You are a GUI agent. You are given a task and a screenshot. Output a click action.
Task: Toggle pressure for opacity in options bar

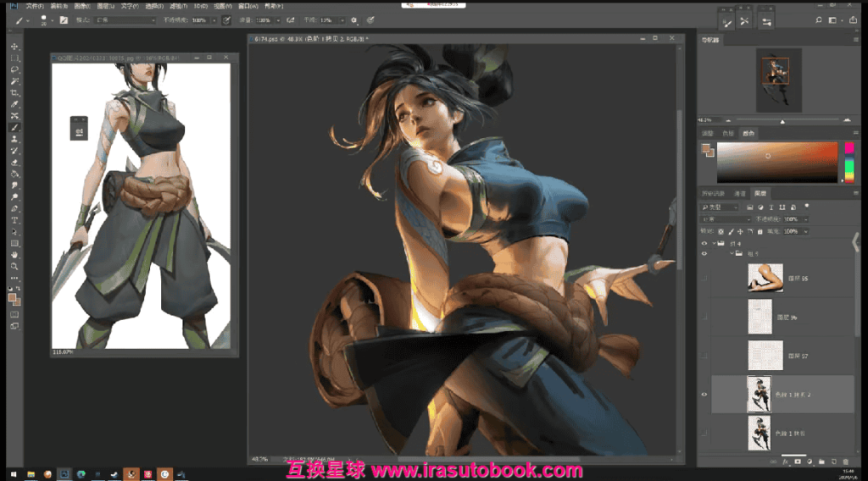coord(226,20)
